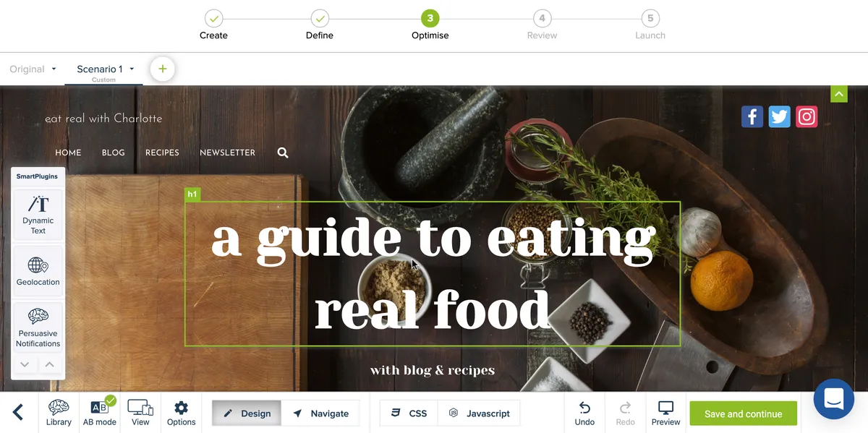Image resolution: width=868 pixels, height=433 pixels.
Task: Click Save and continue
Action: click(x=743, y=413)
